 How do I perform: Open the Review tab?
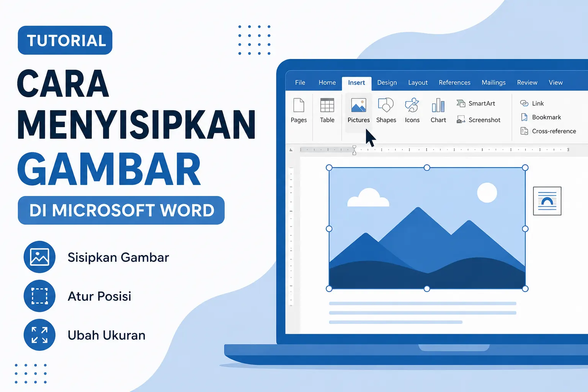(527, 83)
